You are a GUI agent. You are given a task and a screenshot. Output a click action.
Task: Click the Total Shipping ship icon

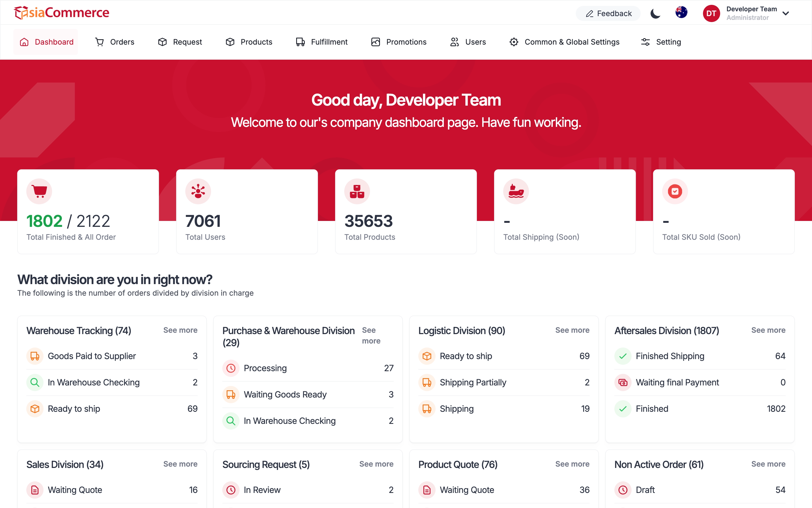coord(516,191)
